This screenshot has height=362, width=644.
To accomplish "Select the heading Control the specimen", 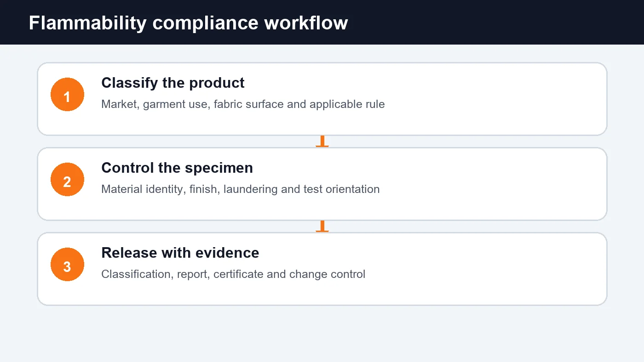I will (x=177, y=168).
